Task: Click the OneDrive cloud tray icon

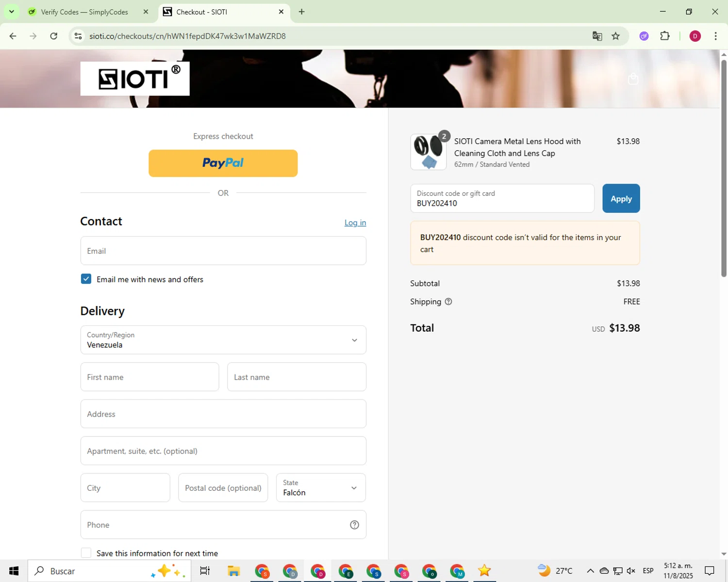Action: point(604,571)
